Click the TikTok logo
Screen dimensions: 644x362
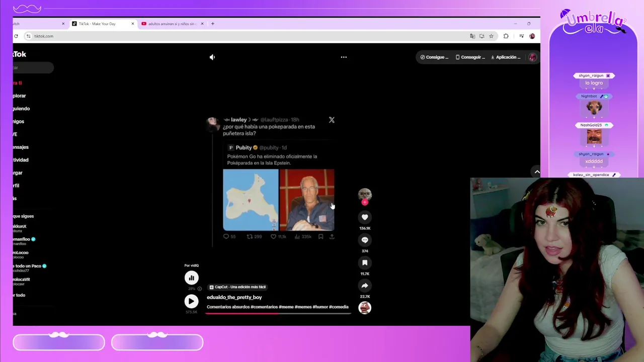pos(20,54)
